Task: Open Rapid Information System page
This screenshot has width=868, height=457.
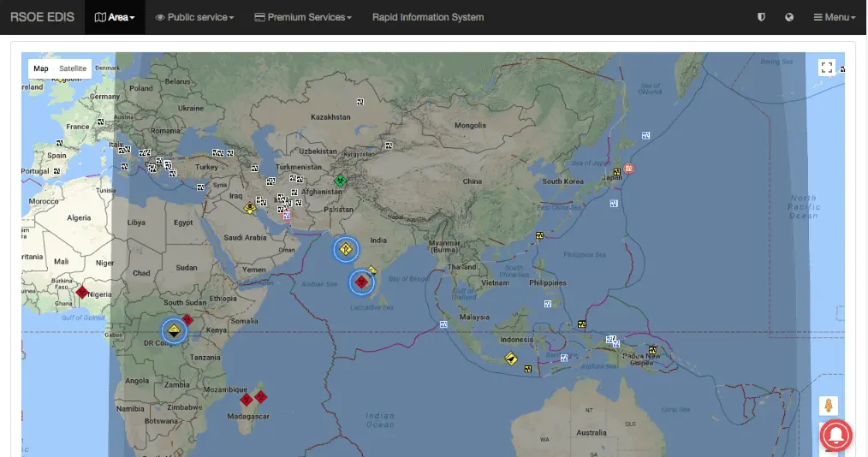Action: [428, 17]
